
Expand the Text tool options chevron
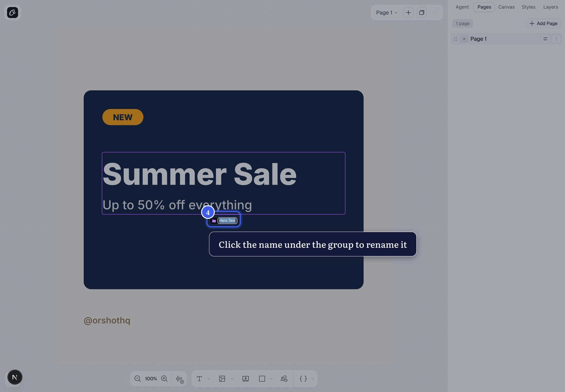pyautogui.click(x=209, y=379)
